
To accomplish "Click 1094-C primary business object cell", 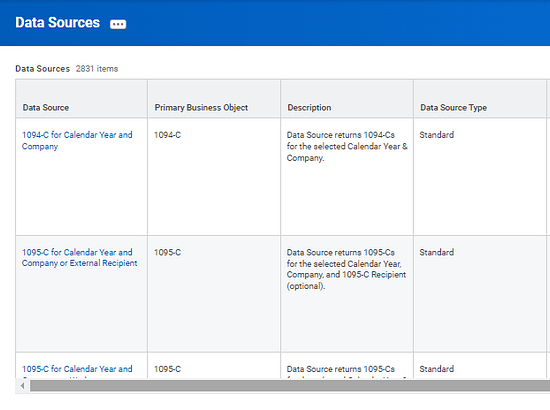I will [167, 135].
